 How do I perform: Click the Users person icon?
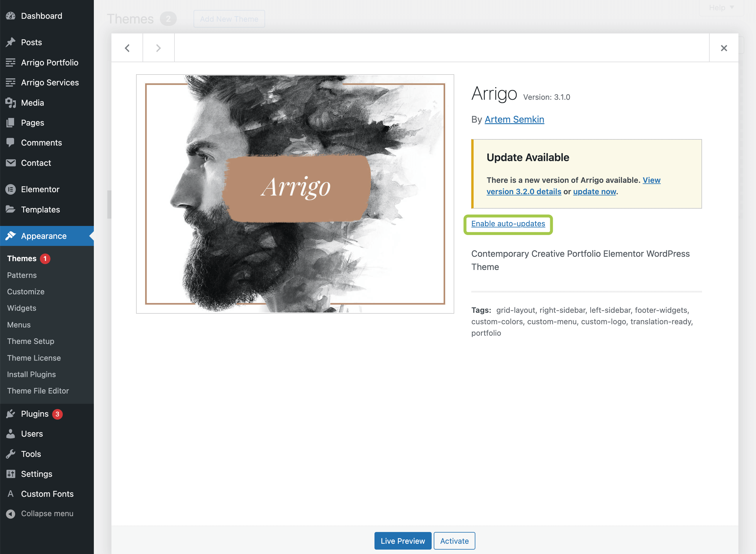tap(11, 434)
